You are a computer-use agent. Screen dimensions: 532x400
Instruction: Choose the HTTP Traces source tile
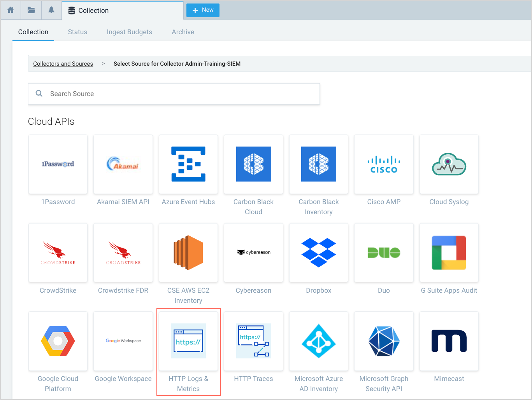(253, 341)
